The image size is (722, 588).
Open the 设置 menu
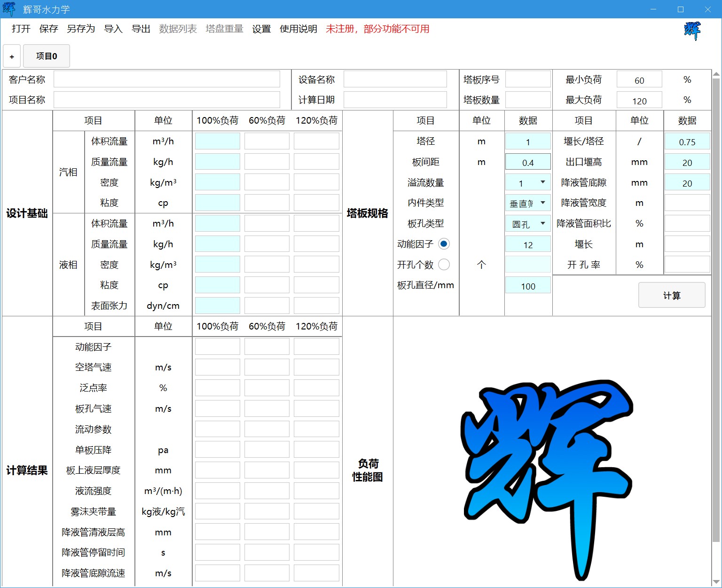click(261, 29)
